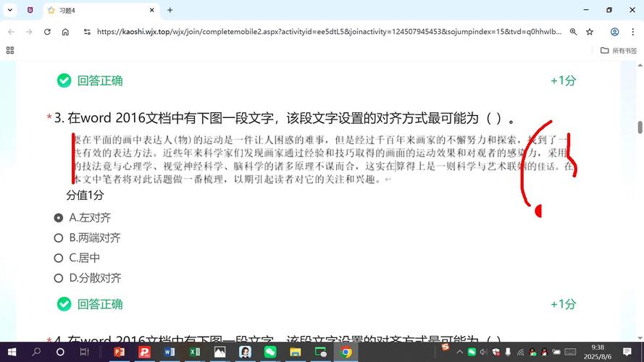Screen dimensions: 644x362
Task: Click the sample paragraph image in question 3
Action: pyautogui.click(x=322, y=159)
